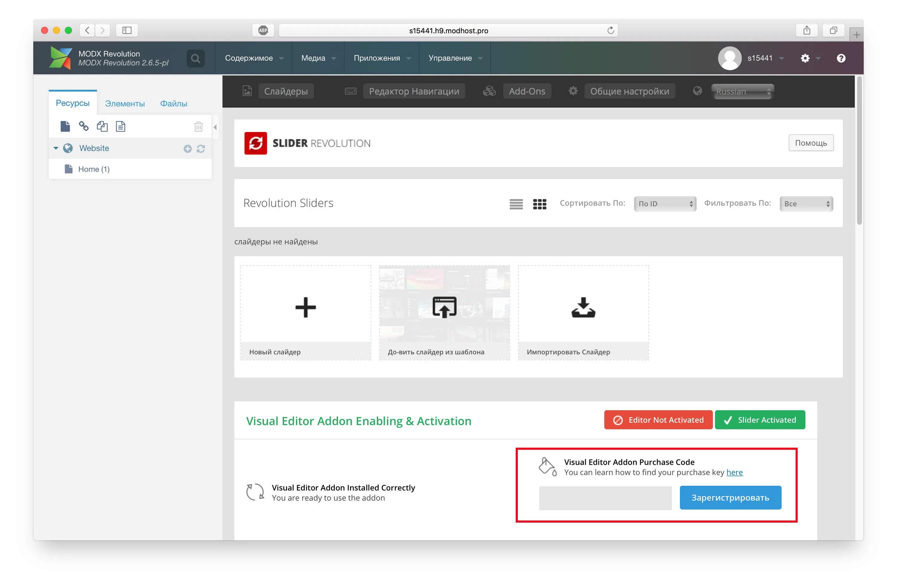
Task: Switch sliders to list view
Action: point(516,204)
